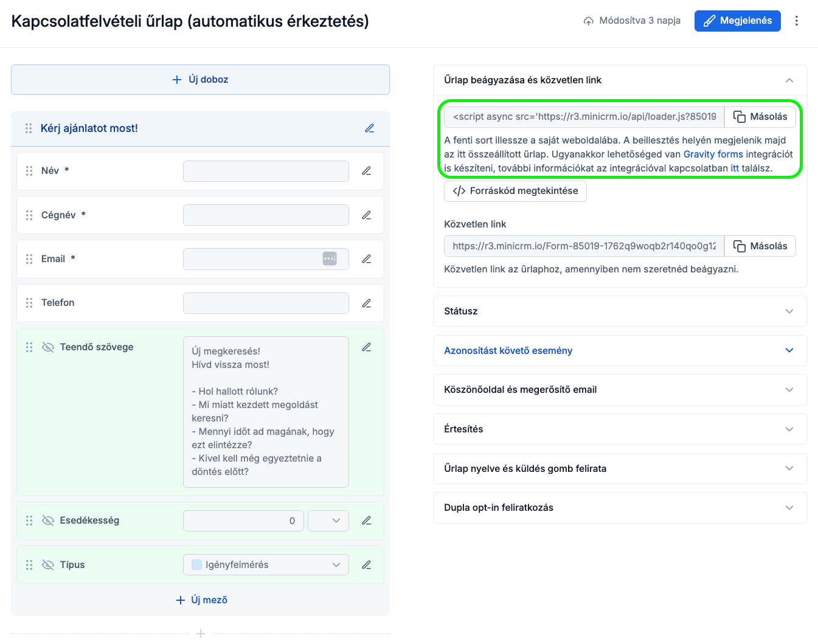Screen dimensions: 818x644
Task: Follow the Gravity forms link
Action: [x=713, y=154]
